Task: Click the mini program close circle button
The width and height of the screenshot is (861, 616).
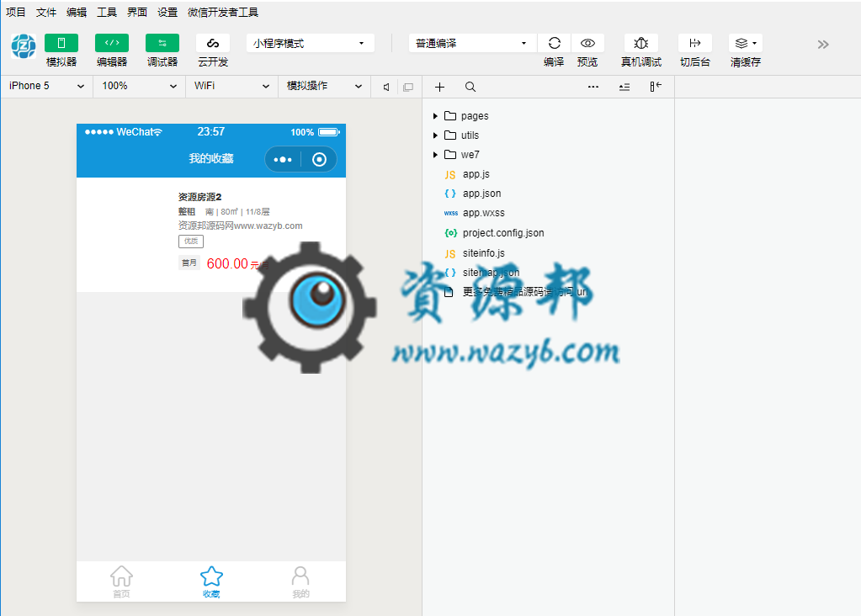Action: point(319,159)
